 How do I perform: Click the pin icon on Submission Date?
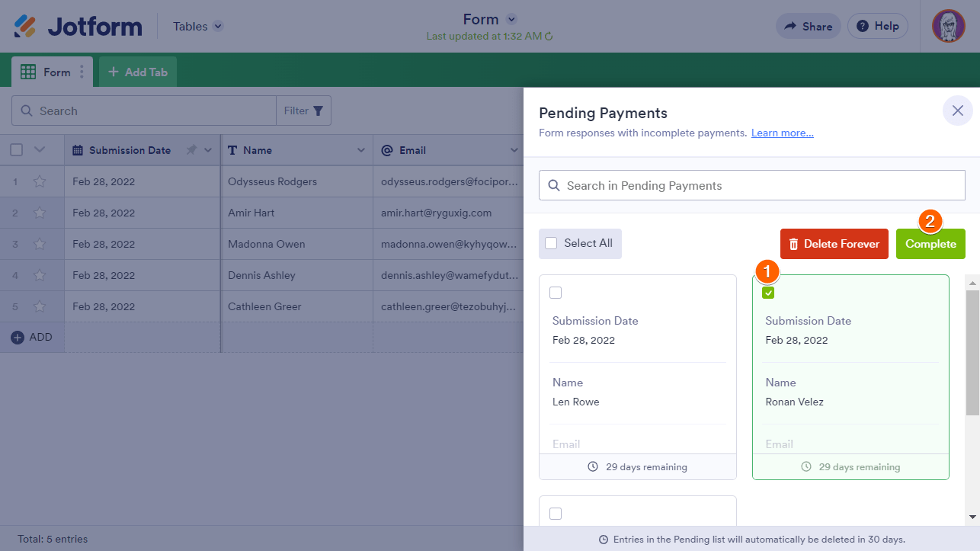tap(191, 150)
